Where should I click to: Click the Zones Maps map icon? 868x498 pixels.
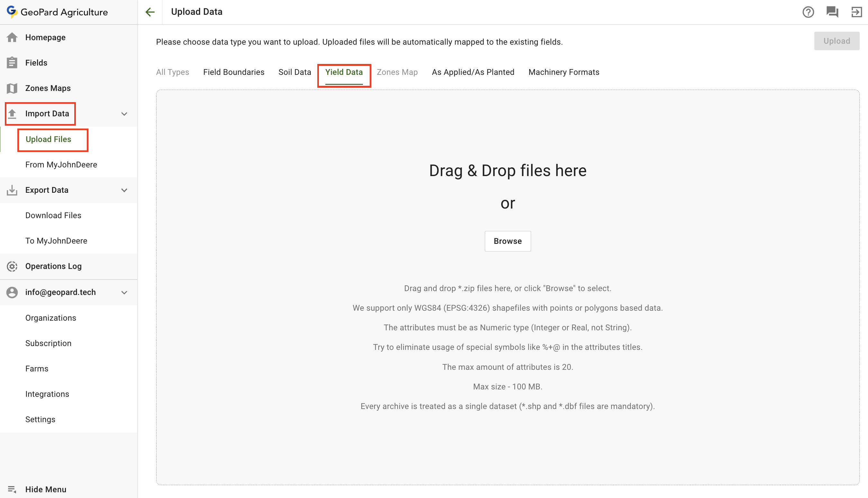point(12,88)
